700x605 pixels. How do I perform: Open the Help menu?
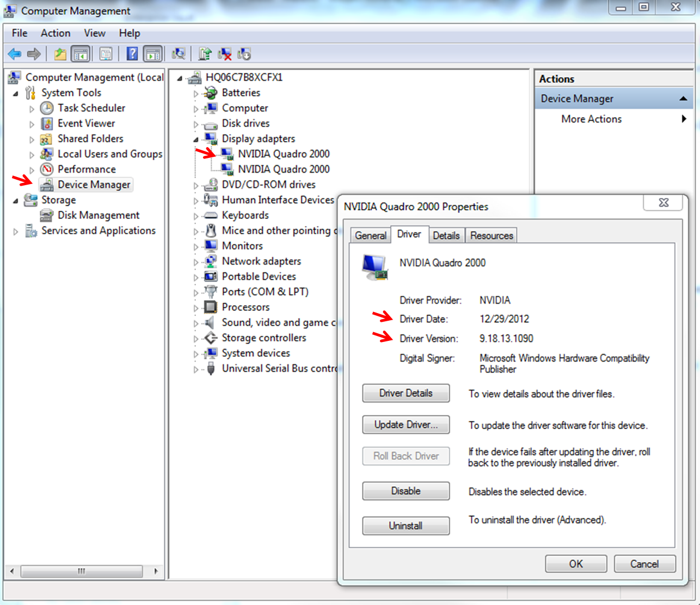coord(130,33)
